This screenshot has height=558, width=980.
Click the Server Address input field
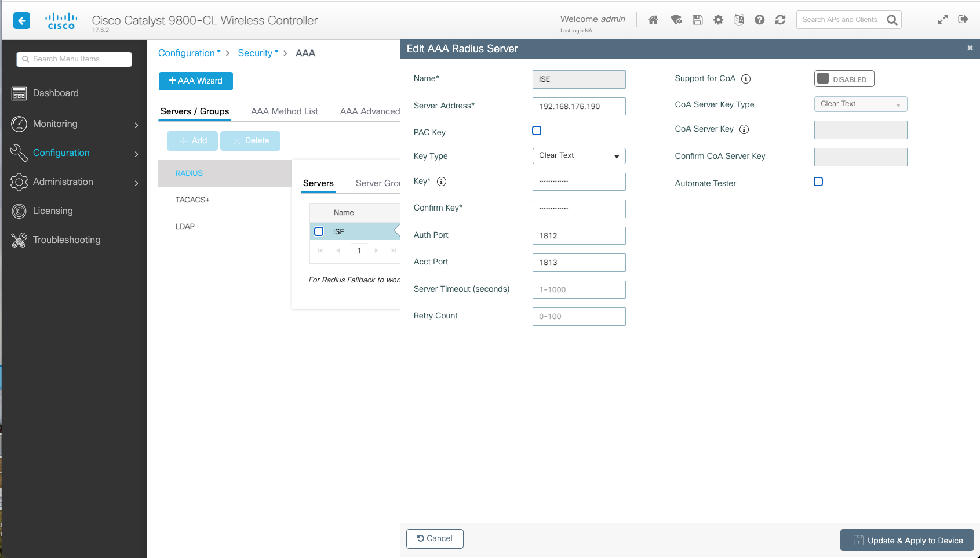pyautogui.click(x=579, y=107)
